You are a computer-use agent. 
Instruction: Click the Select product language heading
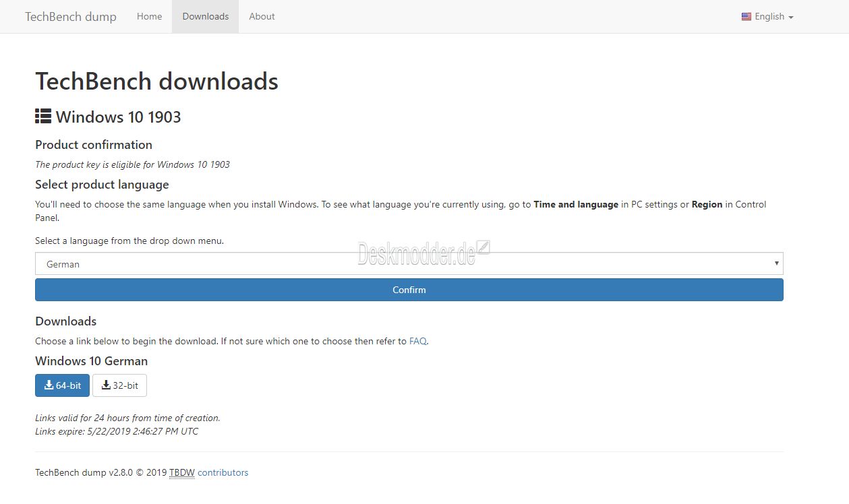click(102, 185)
